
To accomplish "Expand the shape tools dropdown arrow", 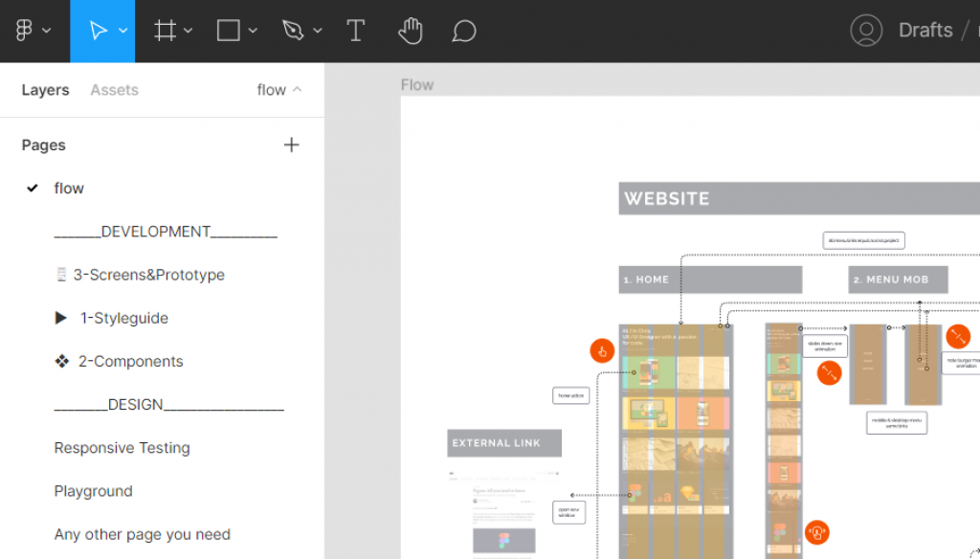I will 253,31.
